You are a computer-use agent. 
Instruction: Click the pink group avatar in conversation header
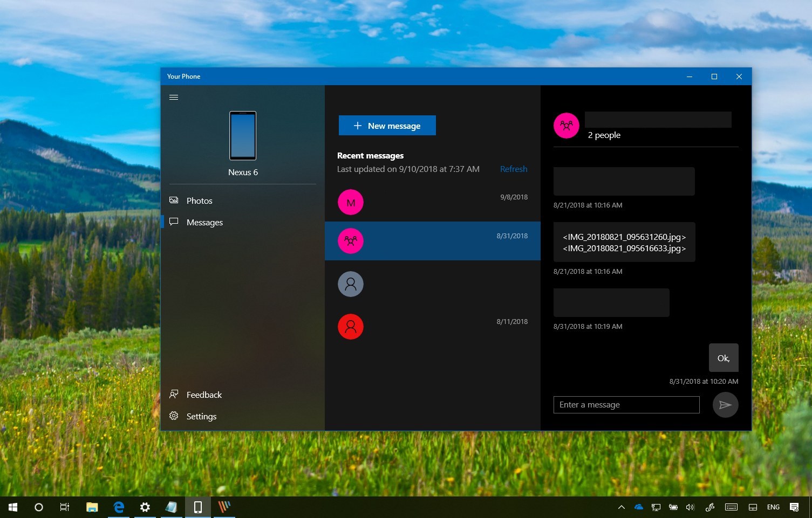[566, 125]
